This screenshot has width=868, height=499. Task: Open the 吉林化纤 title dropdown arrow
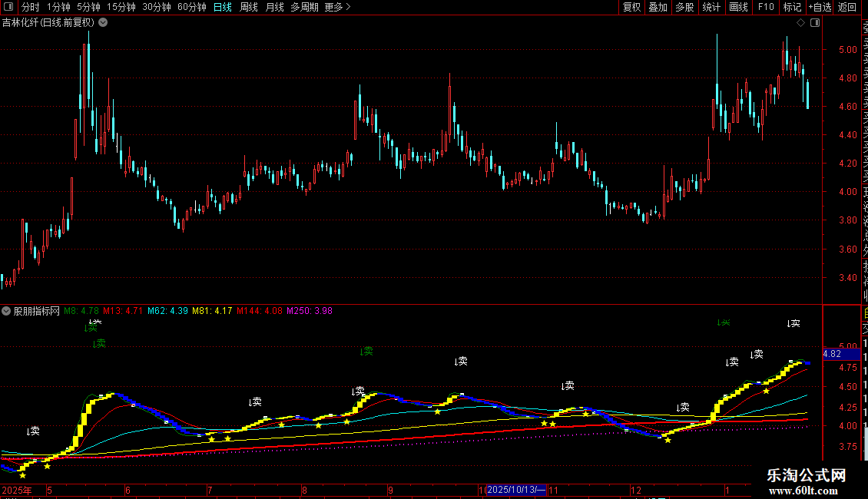coord(103,23)
